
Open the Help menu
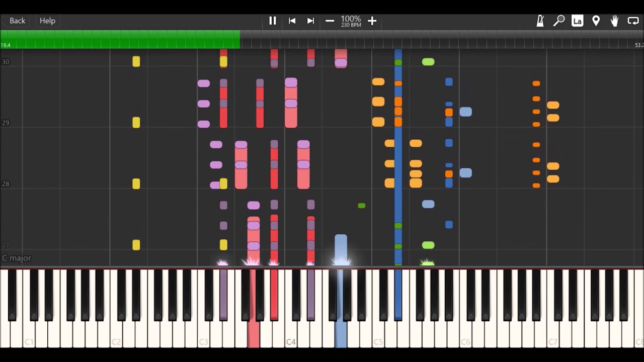coord(47,21)
